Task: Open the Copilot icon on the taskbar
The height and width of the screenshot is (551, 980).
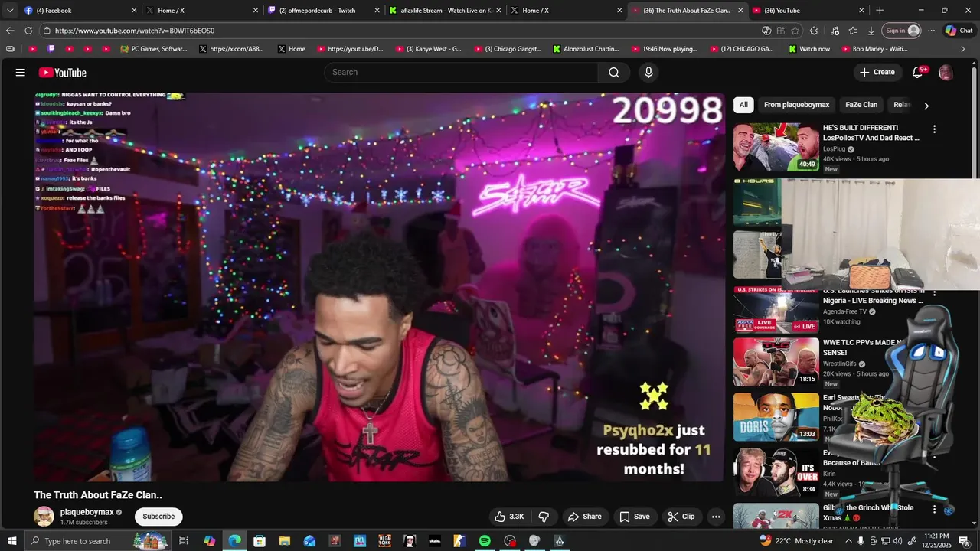Action: (209, 541)
